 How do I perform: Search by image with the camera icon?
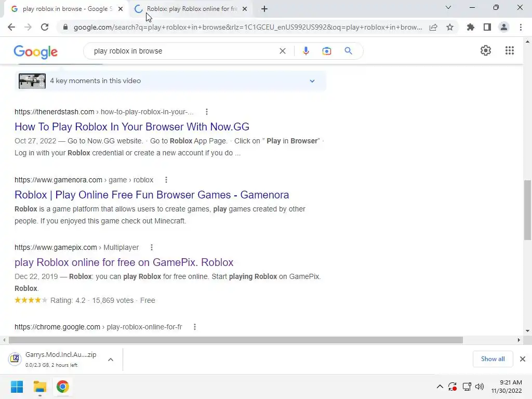[x=327, y=51]
